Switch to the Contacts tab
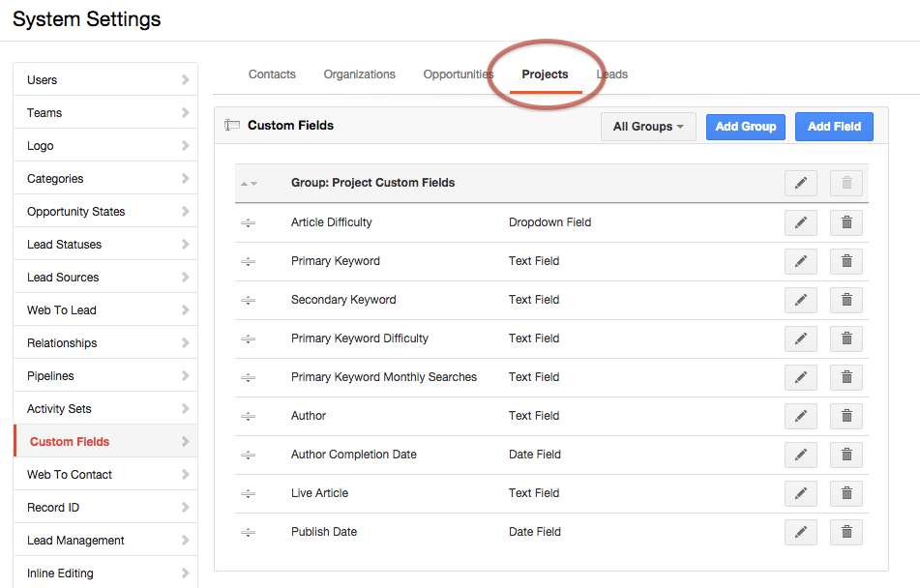Screen dimensions: 920x588 pos(272,74)
